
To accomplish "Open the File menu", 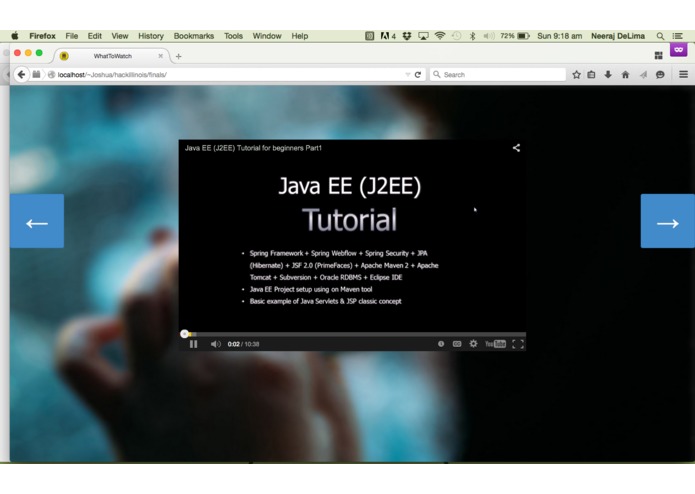I will click(x=71, y=36).
